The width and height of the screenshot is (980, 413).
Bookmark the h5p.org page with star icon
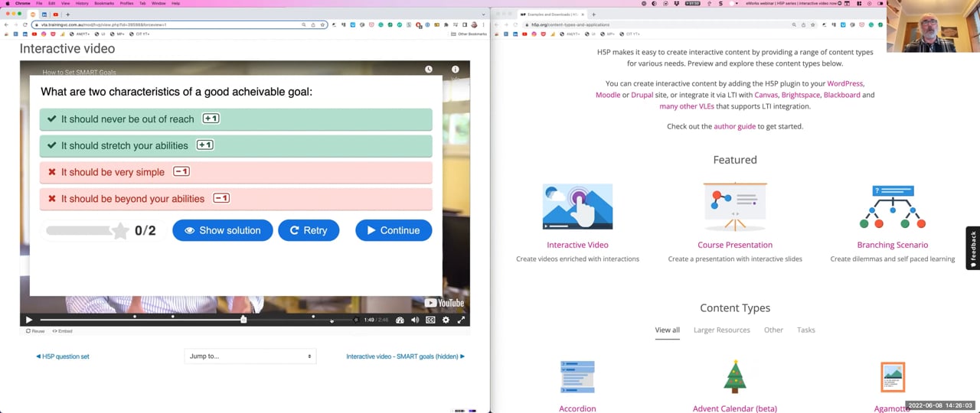(812, 24)
